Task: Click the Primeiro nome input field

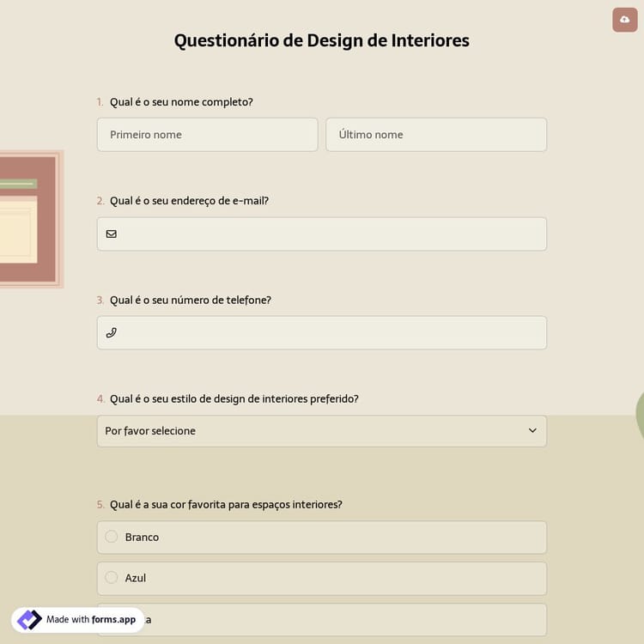Action: point(207,135)
